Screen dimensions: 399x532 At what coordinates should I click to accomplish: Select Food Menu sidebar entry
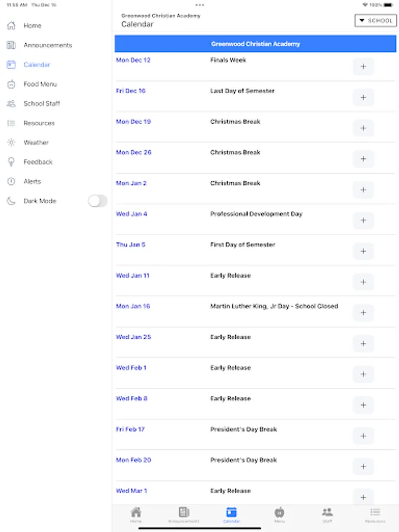(x=40, y=84)
